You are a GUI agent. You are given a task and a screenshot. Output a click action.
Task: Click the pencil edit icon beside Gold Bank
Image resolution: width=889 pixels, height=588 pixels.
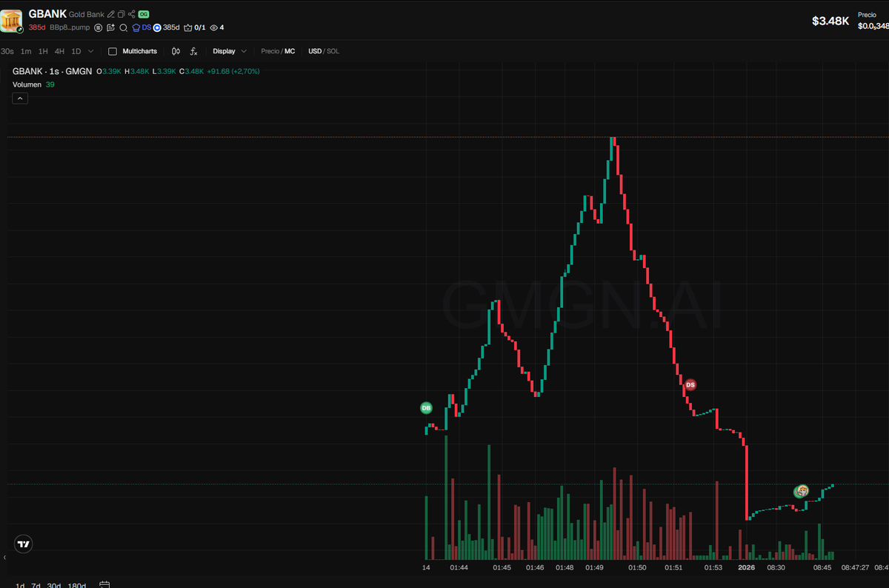pyautogui.click(x=111, y=14)
